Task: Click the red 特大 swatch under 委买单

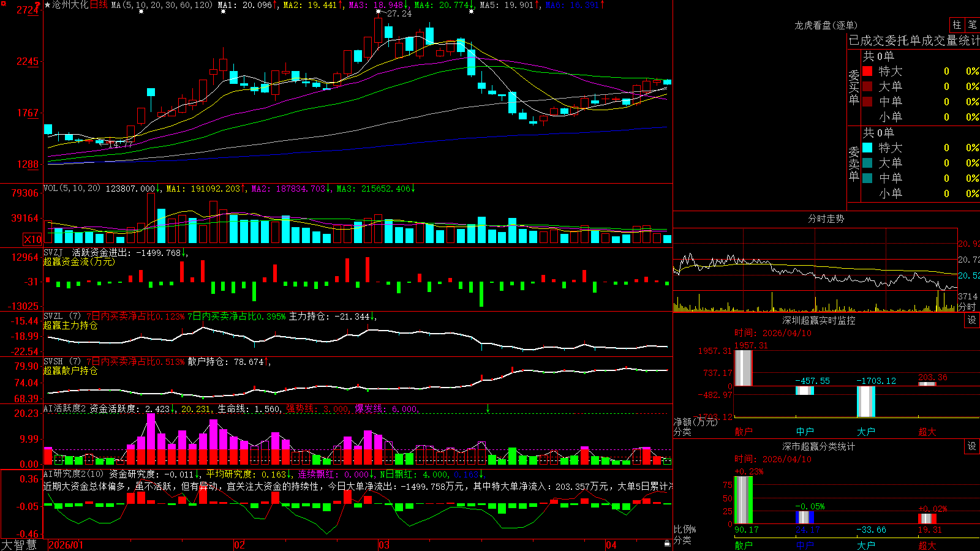Action: 867,71
